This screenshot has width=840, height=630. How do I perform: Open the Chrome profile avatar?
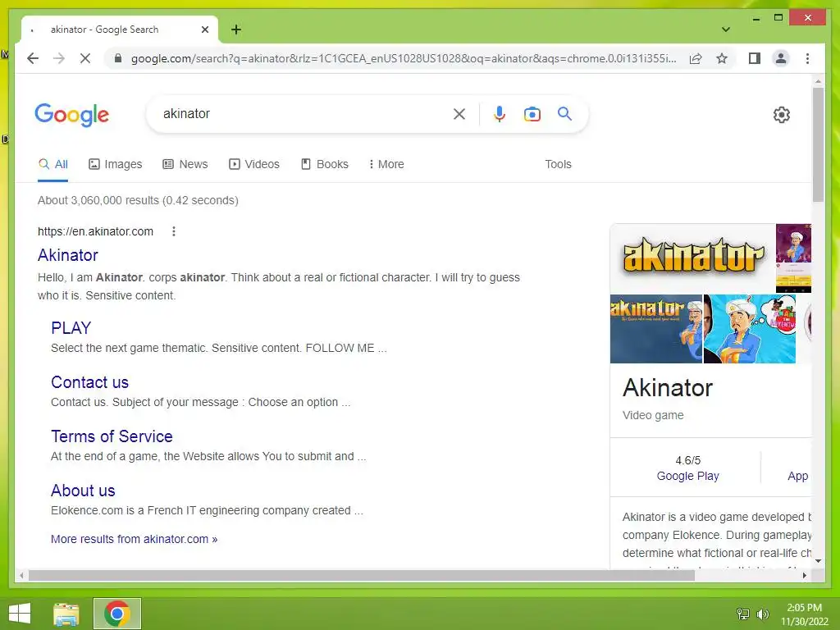pyautogui.click(x=781, y=58)
